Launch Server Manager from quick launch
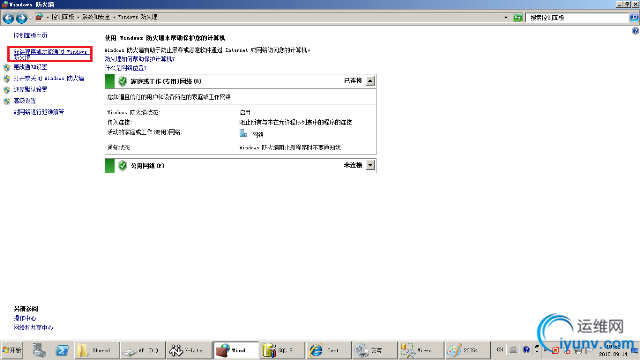The width and height of the screenshot is (640, 360). (39, 350)
